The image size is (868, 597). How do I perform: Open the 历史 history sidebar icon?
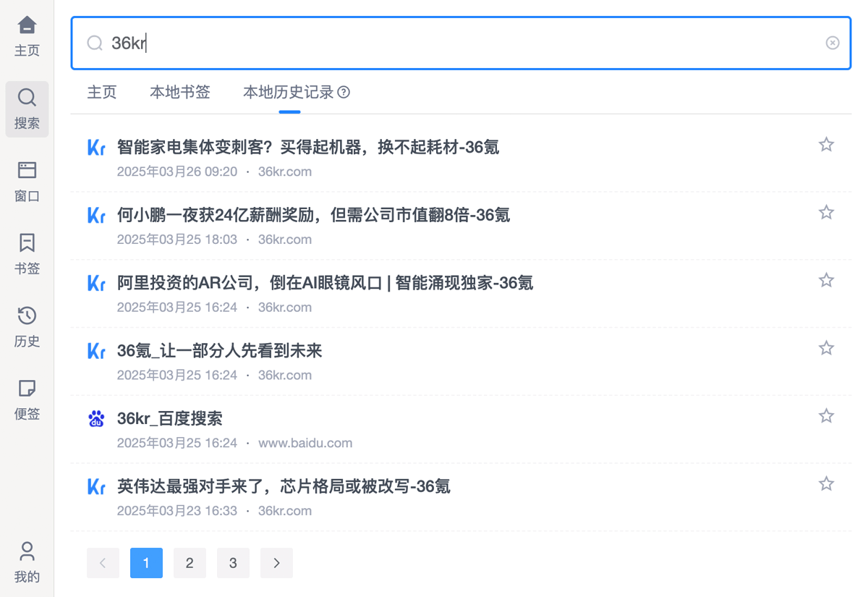[27, 327]
